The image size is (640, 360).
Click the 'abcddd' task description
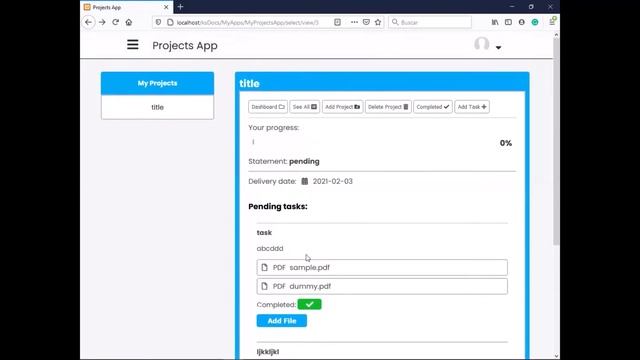click(x=270, y=248)
